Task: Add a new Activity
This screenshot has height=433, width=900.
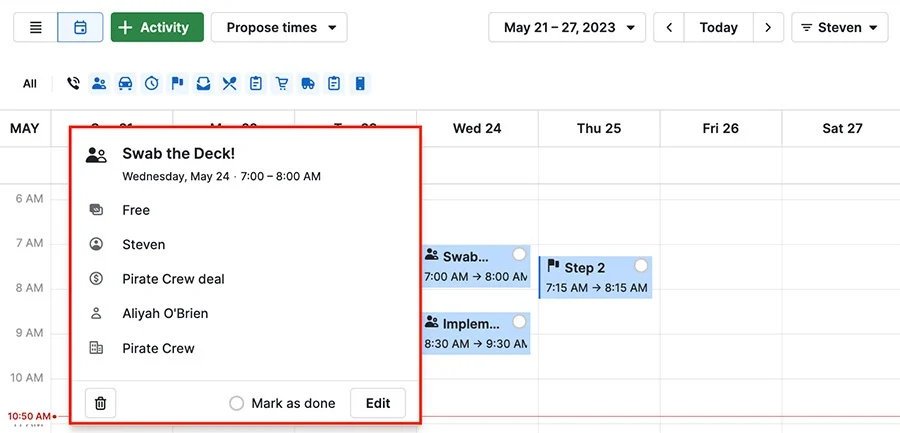Action: (x=157, y=27)
